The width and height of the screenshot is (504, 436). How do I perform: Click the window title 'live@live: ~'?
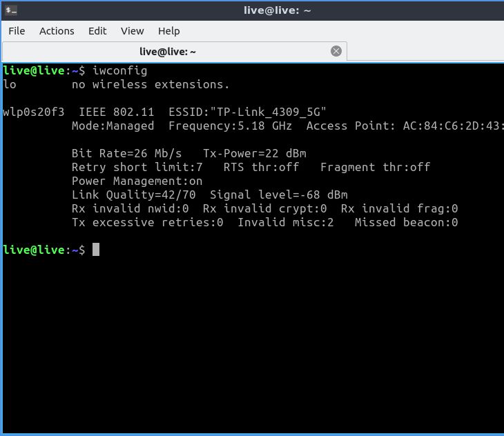click(277, 10)
